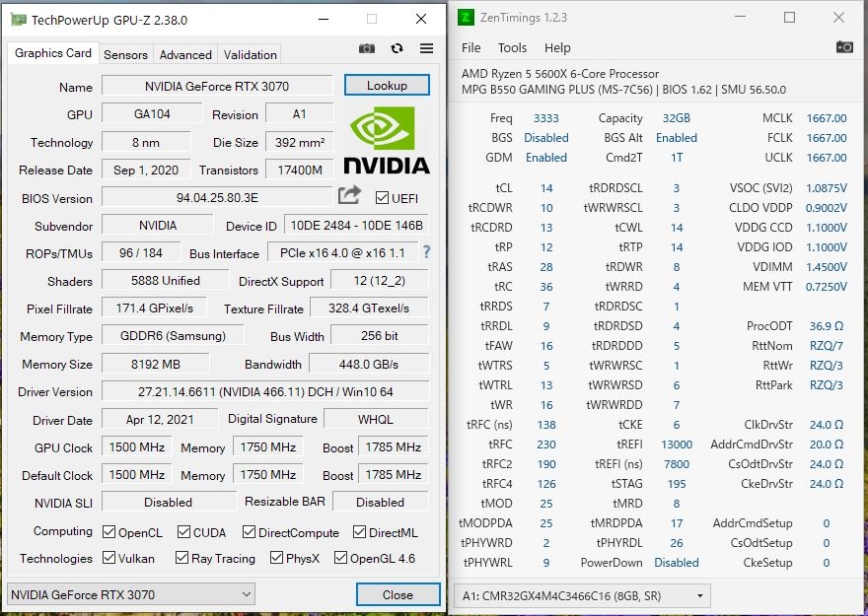The height and width of the screenshot is (616, 868).
Task: Switch to the Sensors tab
Action: pyautogui.click(x=125, y=55)
